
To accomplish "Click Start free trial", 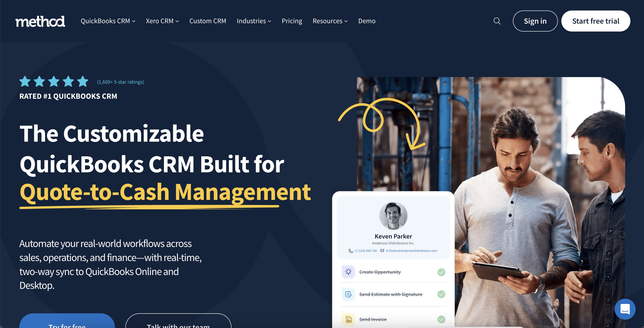I will (x=596, y=21).
